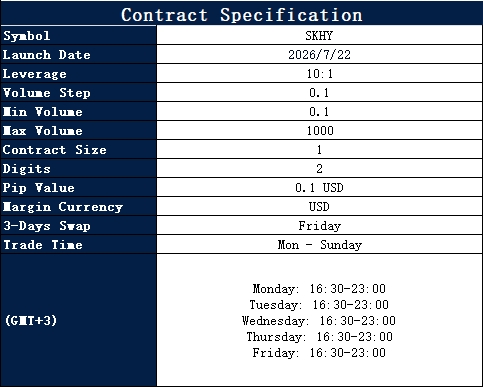Select the Thursday trading hours line
Viewport: 483px width, 387px height.
tap(319, 337)
